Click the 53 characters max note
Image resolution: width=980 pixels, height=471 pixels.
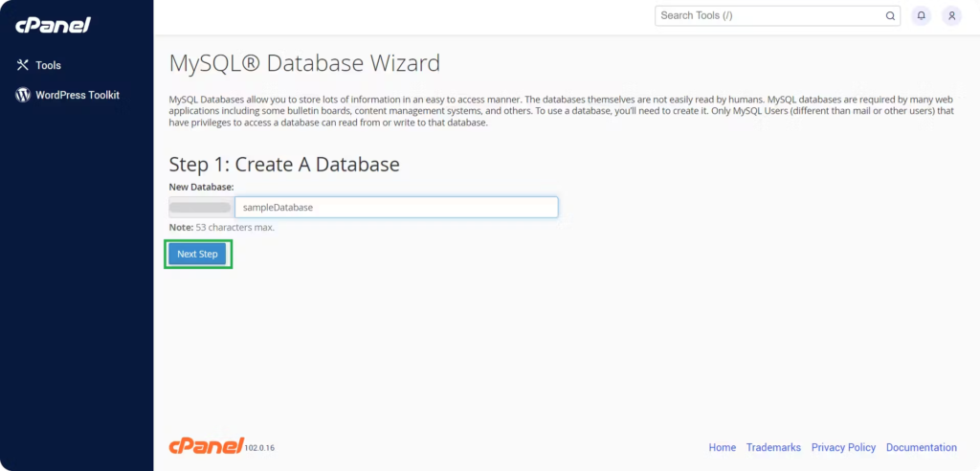222,227
